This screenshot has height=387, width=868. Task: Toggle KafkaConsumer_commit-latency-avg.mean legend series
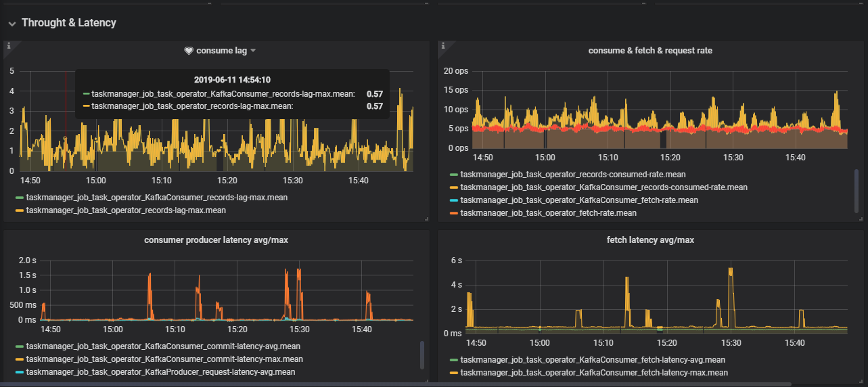pos(163,346)
